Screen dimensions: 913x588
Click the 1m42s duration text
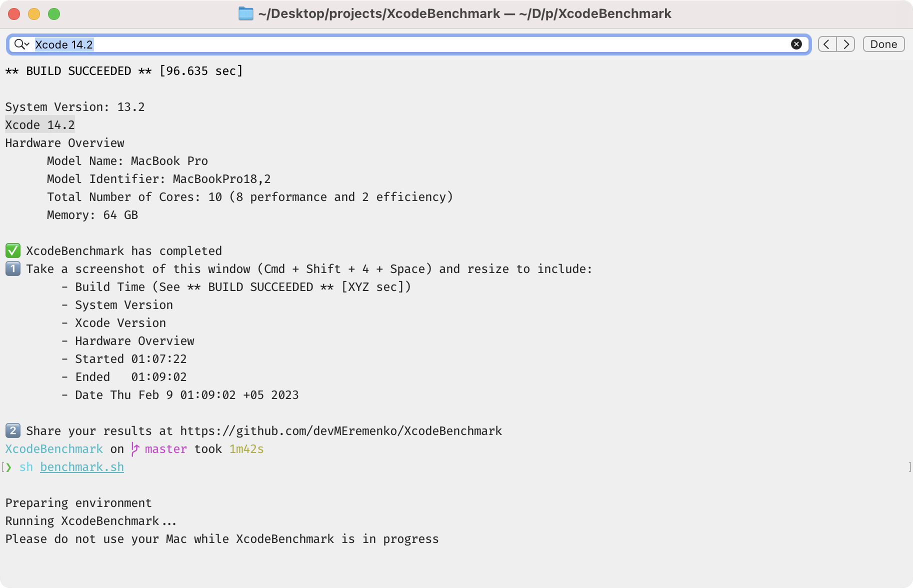(246, 449)
